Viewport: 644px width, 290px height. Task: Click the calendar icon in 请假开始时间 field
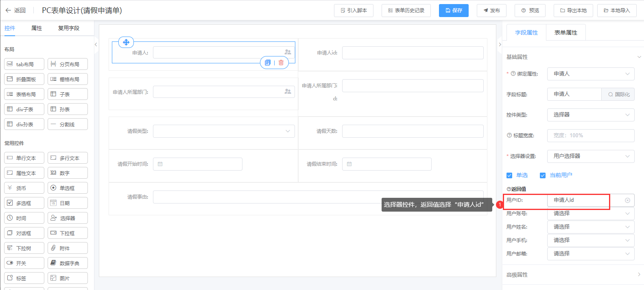pyautogui.click(x=160, y=164)
